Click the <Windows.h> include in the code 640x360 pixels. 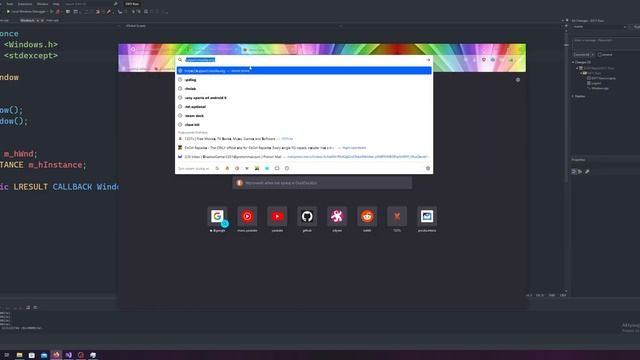pyautogui.click(x=31, y=44)
